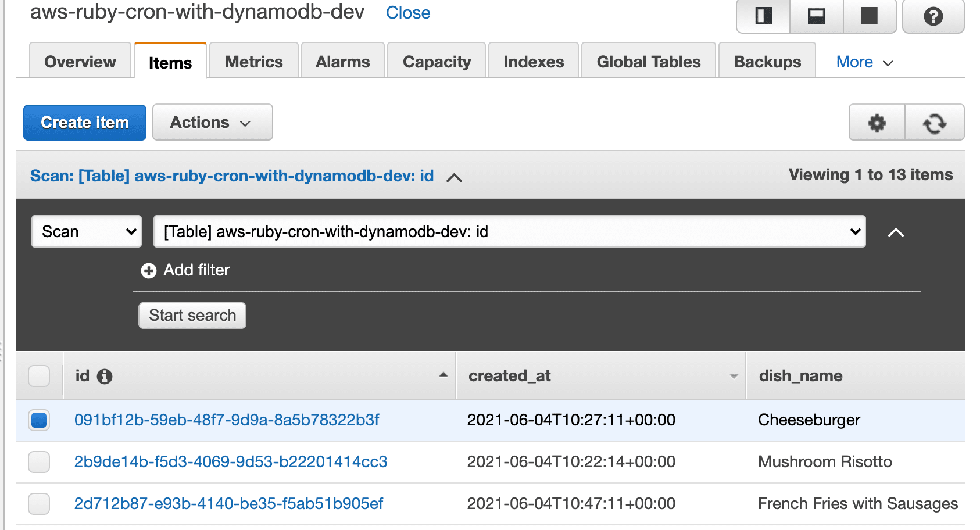Click the Add filter plus icon
Image resolution: width=980 pixels, height=530 pixels.
coord(149,271)
